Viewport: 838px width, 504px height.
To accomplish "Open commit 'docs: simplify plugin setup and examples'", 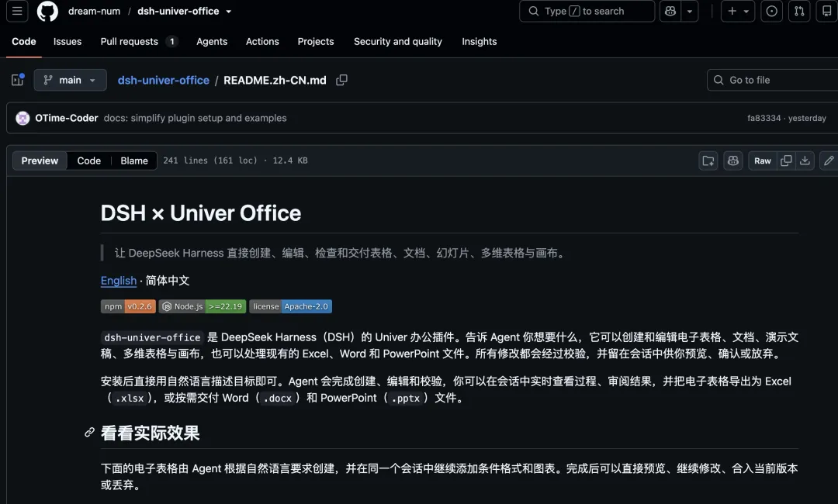I will (195, 118).
